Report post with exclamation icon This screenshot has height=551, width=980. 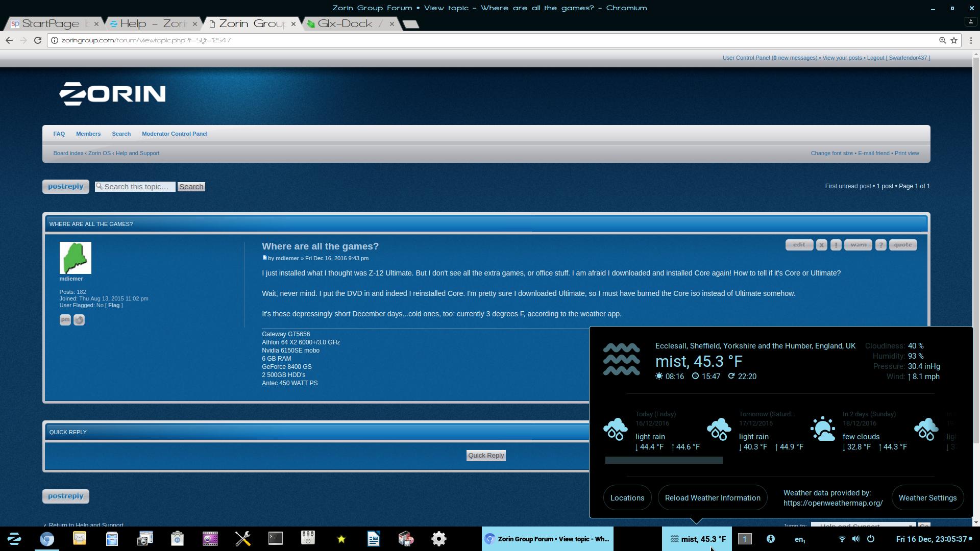point(836,245)
